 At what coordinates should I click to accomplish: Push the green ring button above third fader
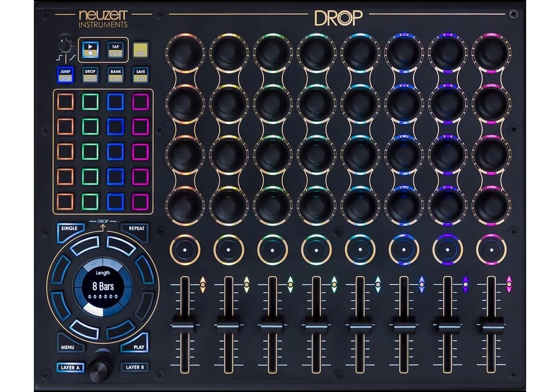coord(273,250)
